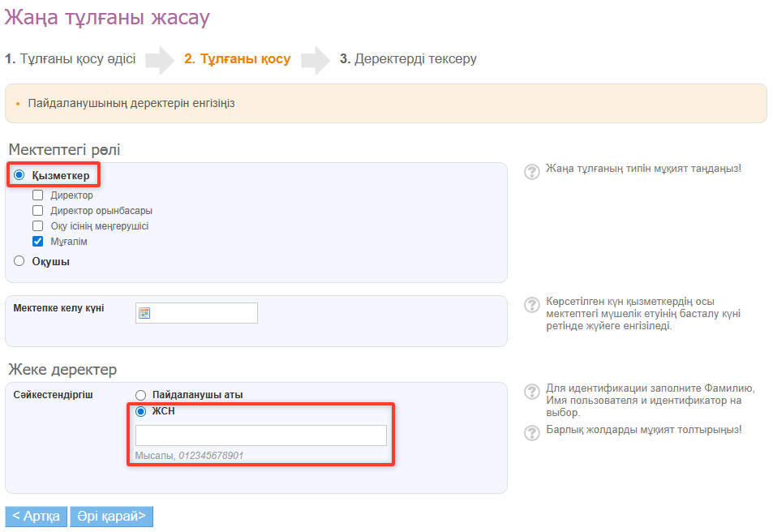Viewport: 773px width, 532px height.
Task: Click help icon next to school arrival date hint
Action: pos(531,304)
